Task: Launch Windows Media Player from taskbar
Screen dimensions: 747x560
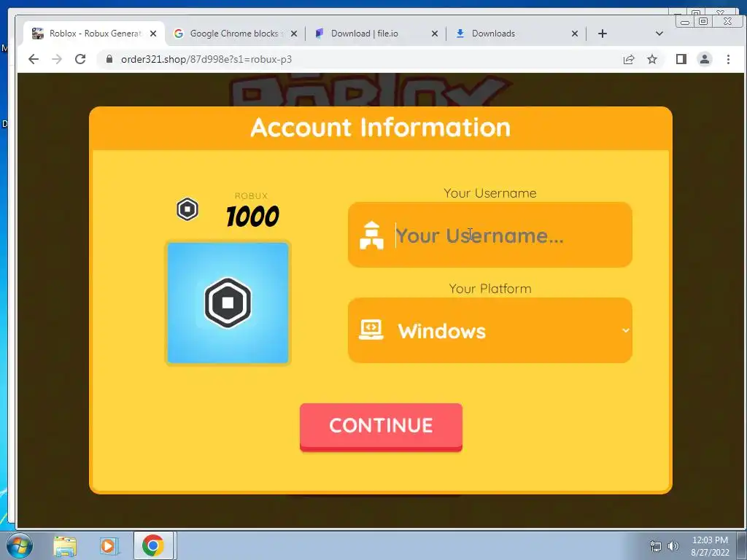Action: (109, 545)
